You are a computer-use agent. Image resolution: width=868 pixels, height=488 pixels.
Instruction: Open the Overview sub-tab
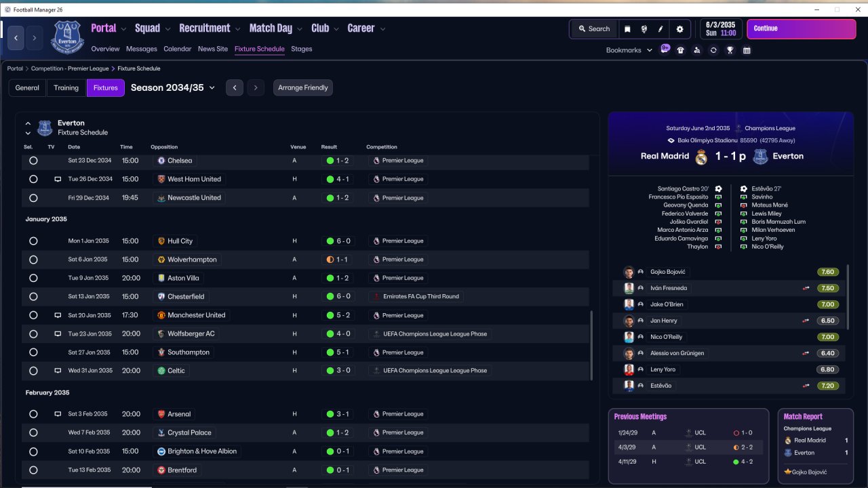tap(105, 49)
